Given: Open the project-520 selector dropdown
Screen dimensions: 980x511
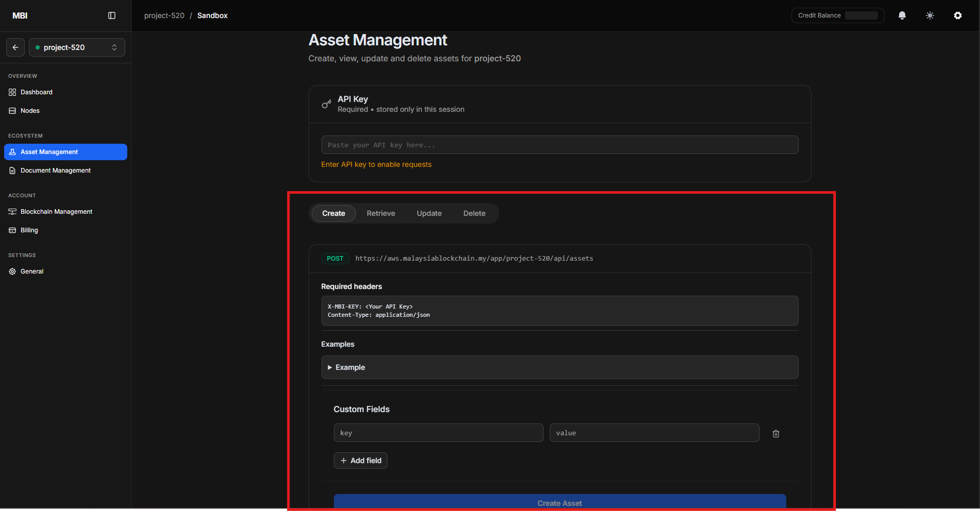Looking at the screenshot, I should [77, 47].
